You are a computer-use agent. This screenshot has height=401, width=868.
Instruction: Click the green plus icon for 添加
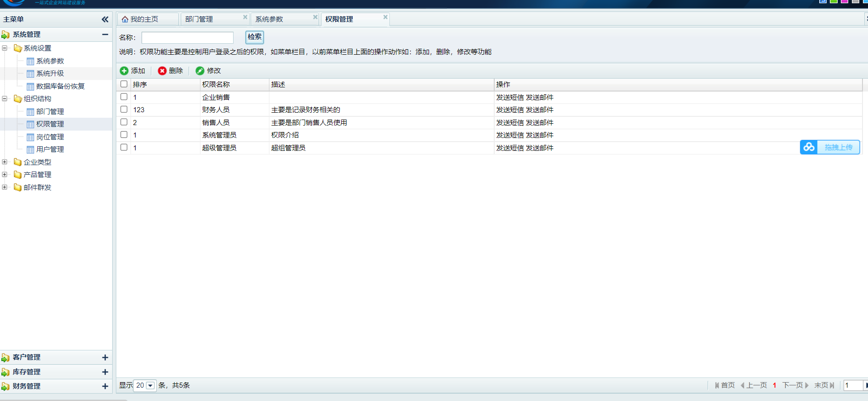click(124, 71)
